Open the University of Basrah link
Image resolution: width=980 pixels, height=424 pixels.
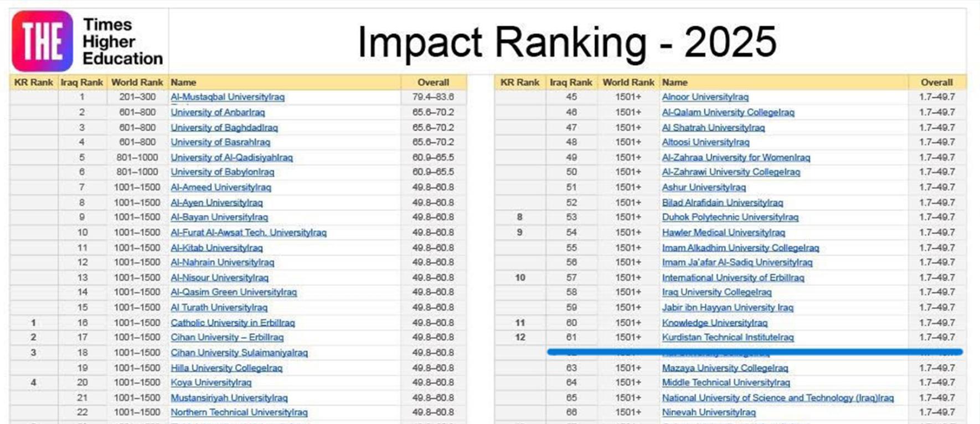pos(220,142)
